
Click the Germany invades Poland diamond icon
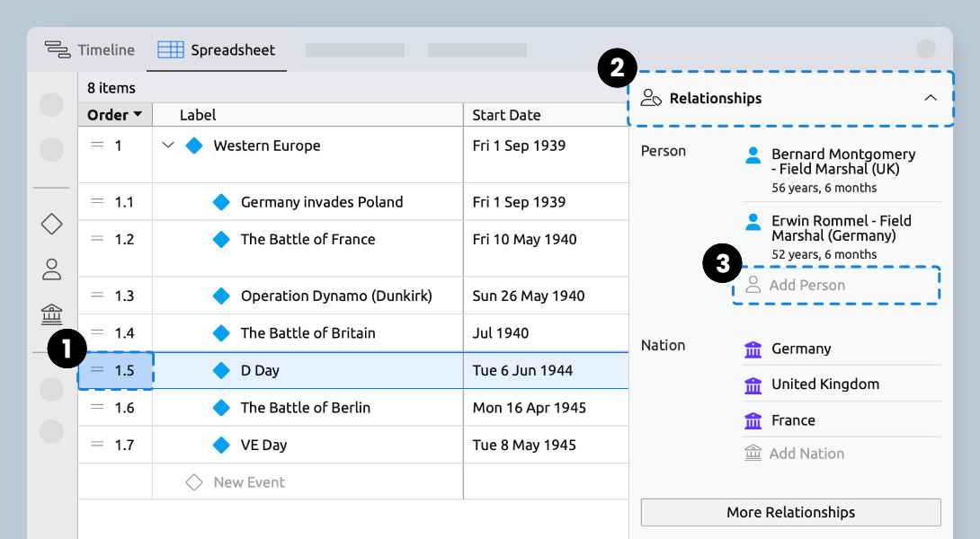pos(221,202)
